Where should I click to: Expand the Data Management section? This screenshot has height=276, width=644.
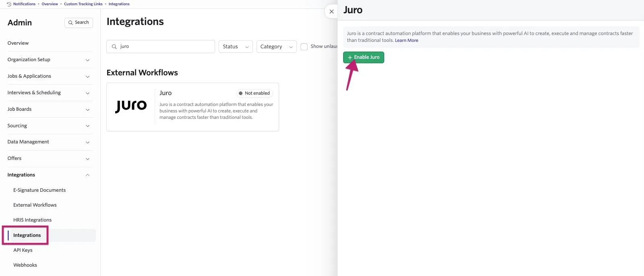50,142
